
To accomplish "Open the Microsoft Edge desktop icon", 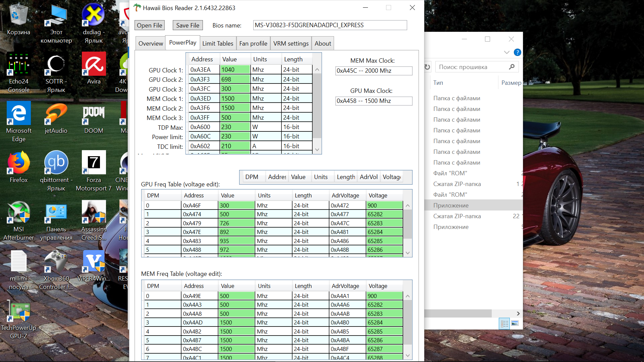I will [18, 114].
